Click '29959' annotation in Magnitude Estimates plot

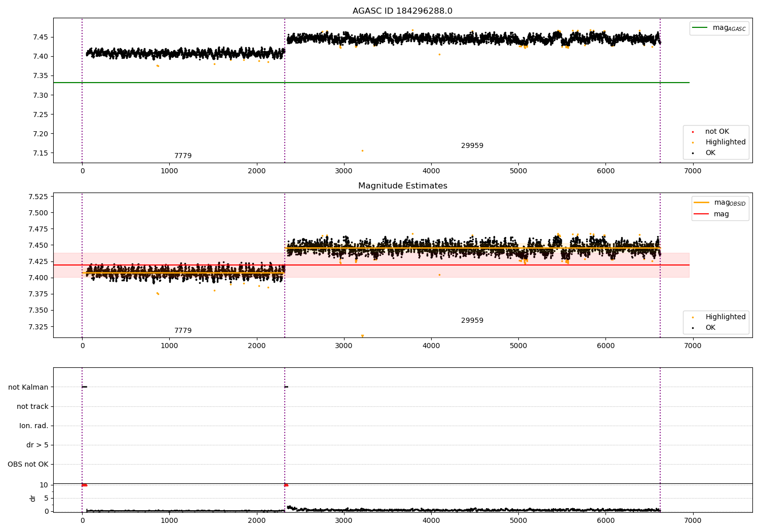click(472, 321)
